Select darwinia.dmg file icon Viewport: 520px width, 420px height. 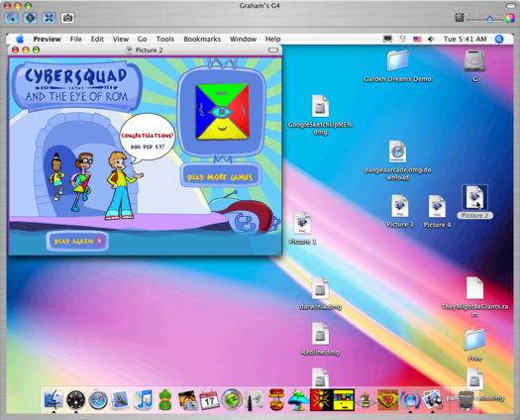[320, 288]
